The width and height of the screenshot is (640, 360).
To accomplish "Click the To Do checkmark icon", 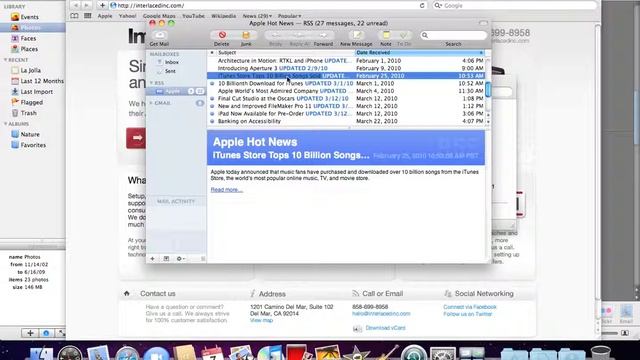I will (404, 36).
